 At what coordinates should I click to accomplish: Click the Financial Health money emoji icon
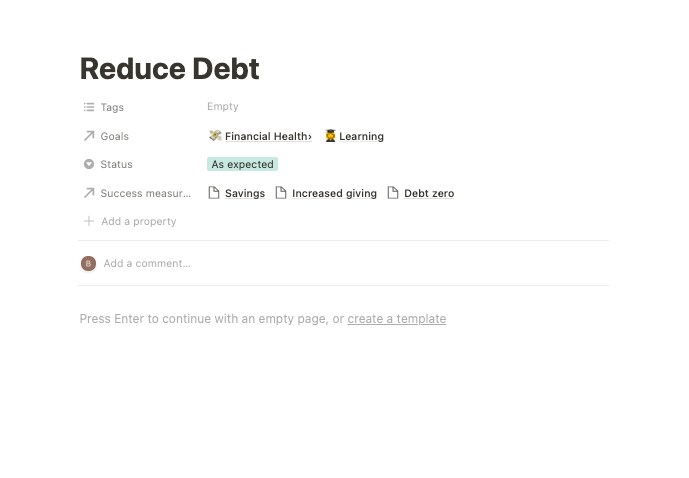click(215, 136)
